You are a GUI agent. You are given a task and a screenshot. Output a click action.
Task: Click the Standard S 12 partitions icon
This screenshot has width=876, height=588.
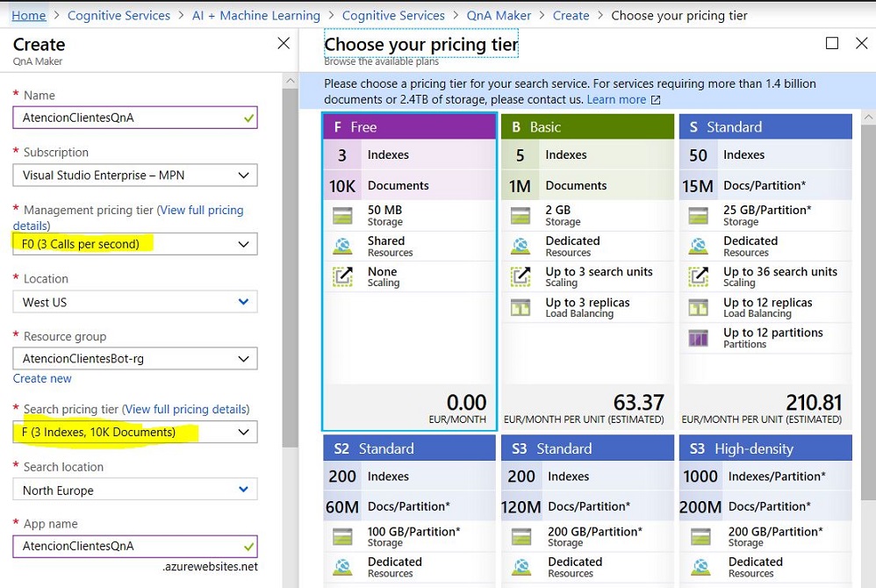point(699,338)
